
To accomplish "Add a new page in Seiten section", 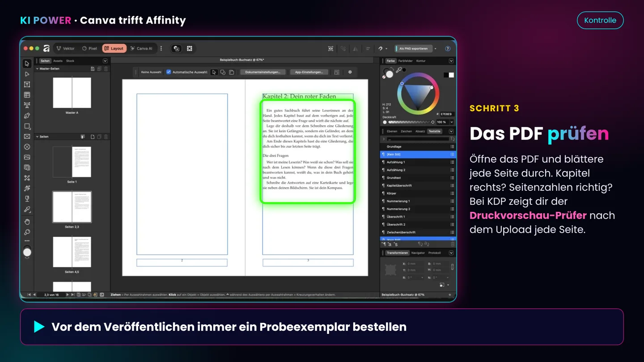I will [x=93, y=137].
